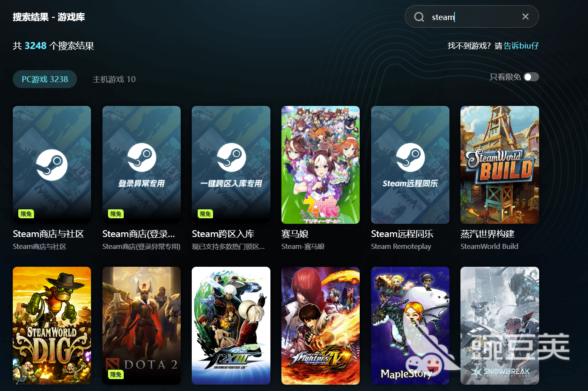Screen dimensions: 588x391
Task: Open the 告诉biu仔 feedback link
Action: 521,46
